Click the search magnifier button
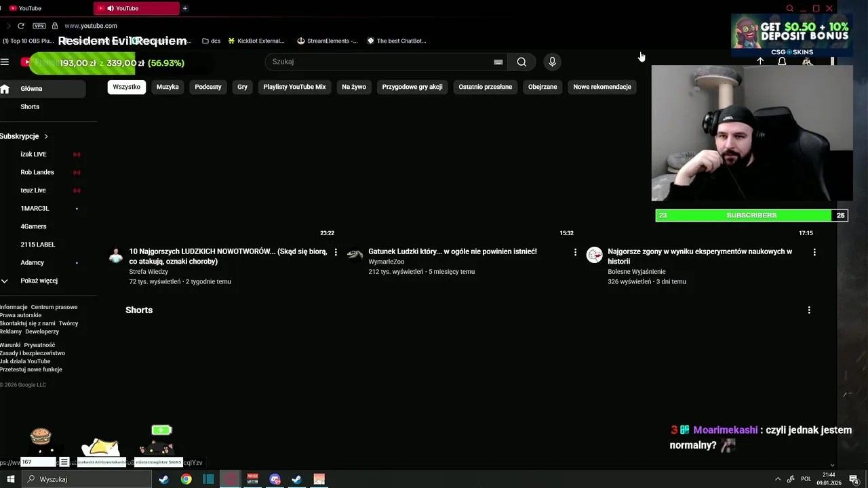The height and width of the screenshot is (488, 868). pyautogui.click(x=521, y=62)
